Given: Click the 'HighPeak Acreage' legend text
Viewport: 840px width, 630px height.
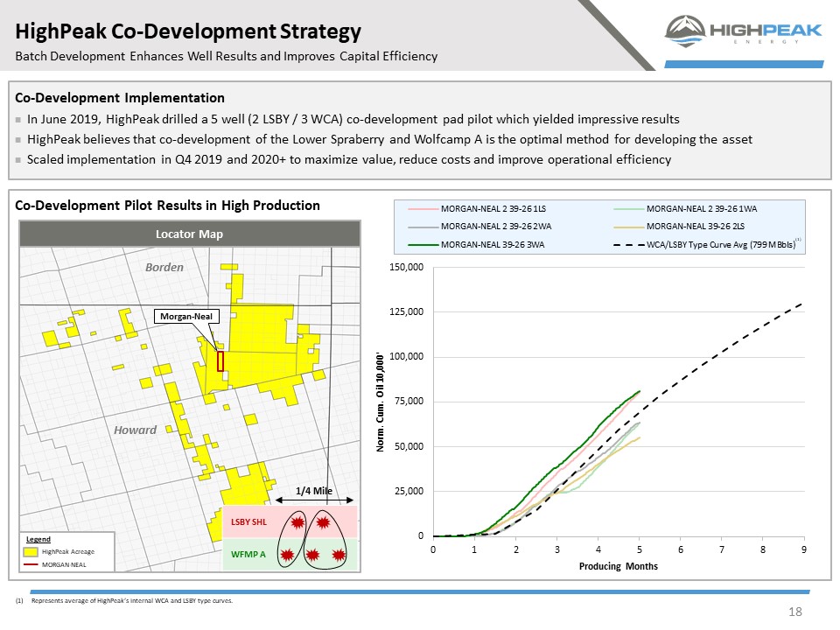Looking at the screenshot, I should pos(68,552).
